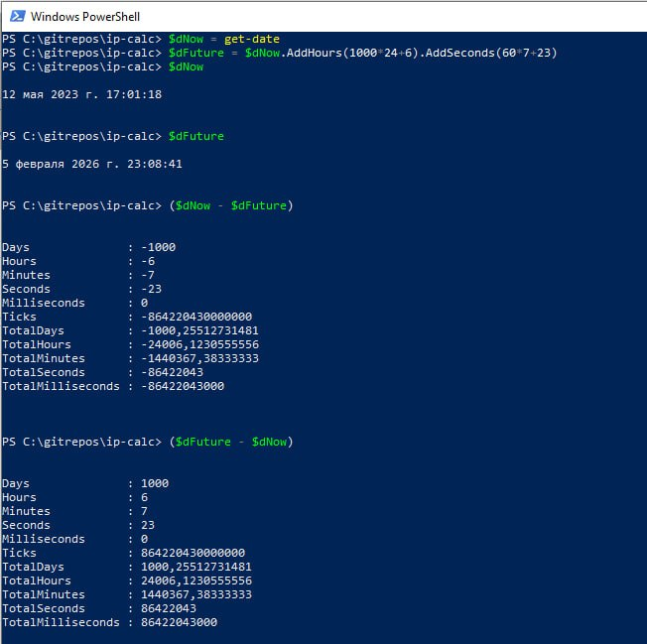Click the Ticks value "-864220430000000"

pyautogui.click(x=196, y=317)
